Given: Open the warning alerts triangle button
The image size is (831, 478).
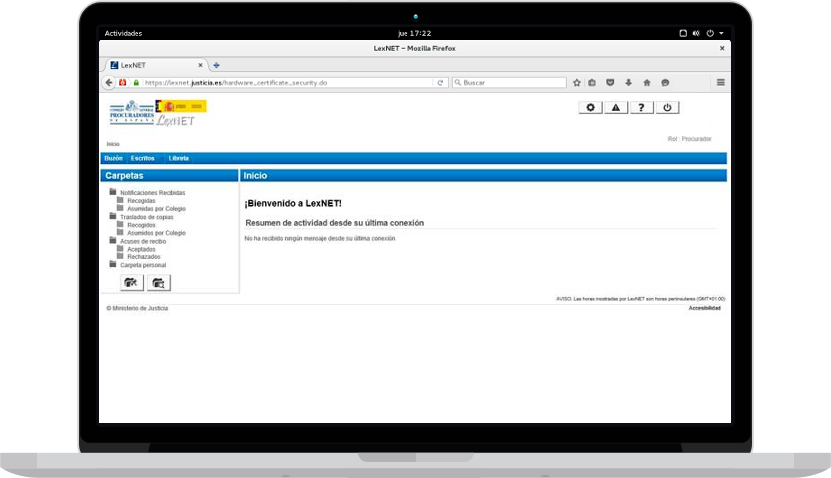Looking at the screenshot, I should click(616, 108).
